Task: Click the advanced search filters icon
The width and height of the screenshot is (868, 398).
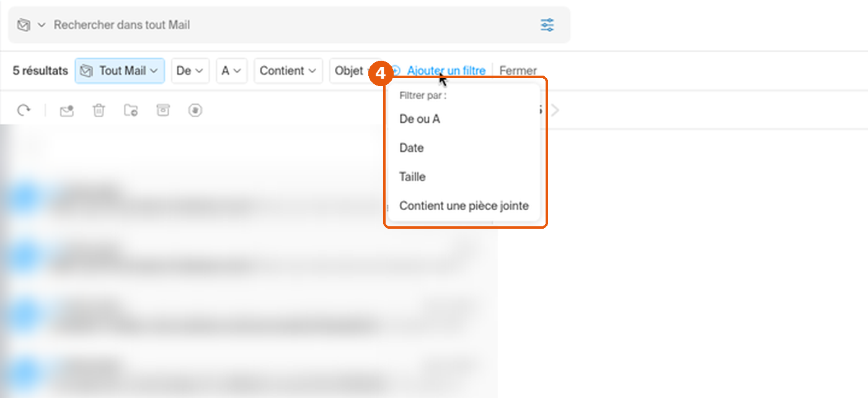Action: click(x=547, y=25)
